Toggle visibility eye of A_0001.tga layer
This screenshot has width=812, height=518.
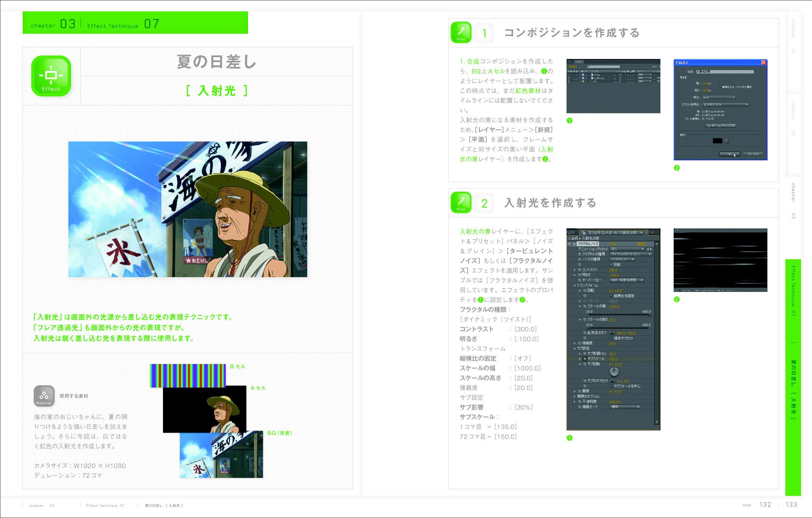coord(569,78)
